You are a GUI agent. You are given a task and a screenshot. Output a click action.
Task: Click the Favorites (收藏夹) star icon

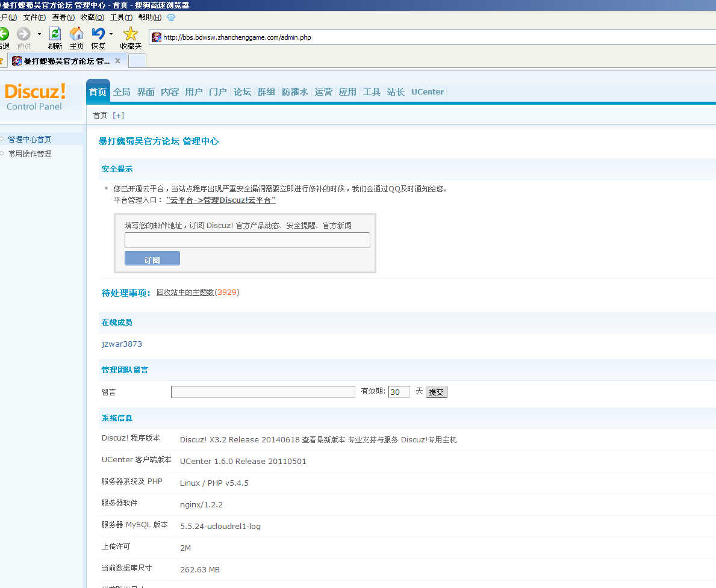click(x=131, y=34)
